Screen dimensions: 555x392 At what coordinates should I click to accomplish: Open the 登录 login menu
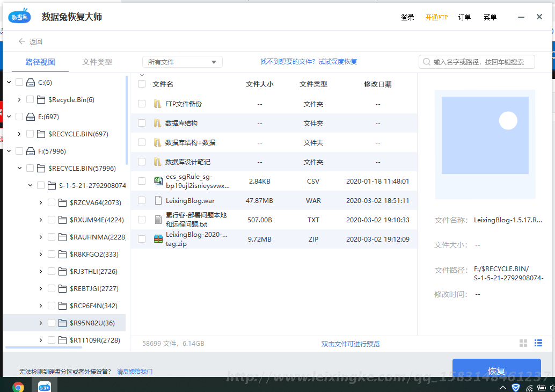pos(407,17)
